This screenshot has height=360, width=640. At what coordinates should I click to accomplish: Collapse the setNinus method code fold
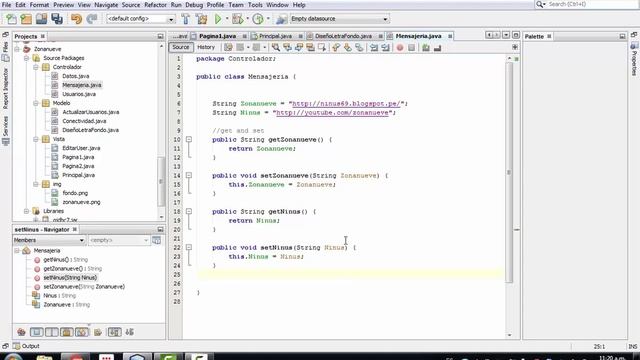point(189,247)
